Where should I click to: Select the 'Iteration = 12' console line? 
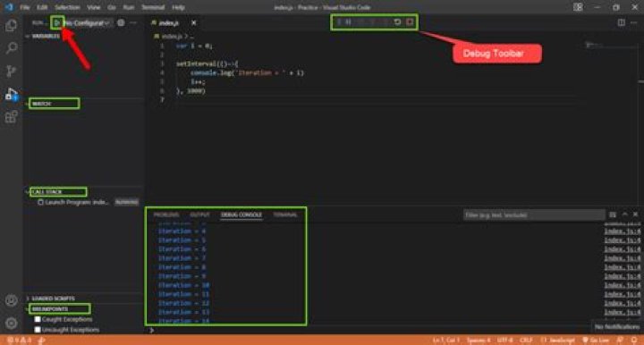[184, 303]
